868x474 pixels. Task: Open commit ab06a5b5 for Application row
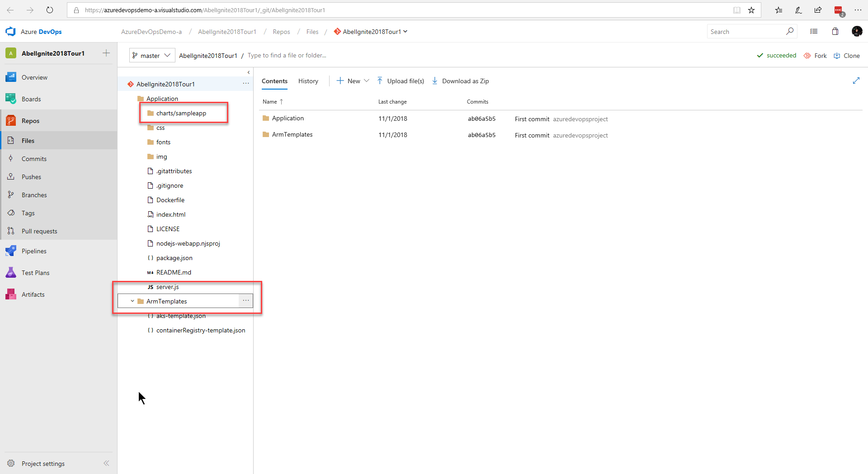click(x=481, y=118)
